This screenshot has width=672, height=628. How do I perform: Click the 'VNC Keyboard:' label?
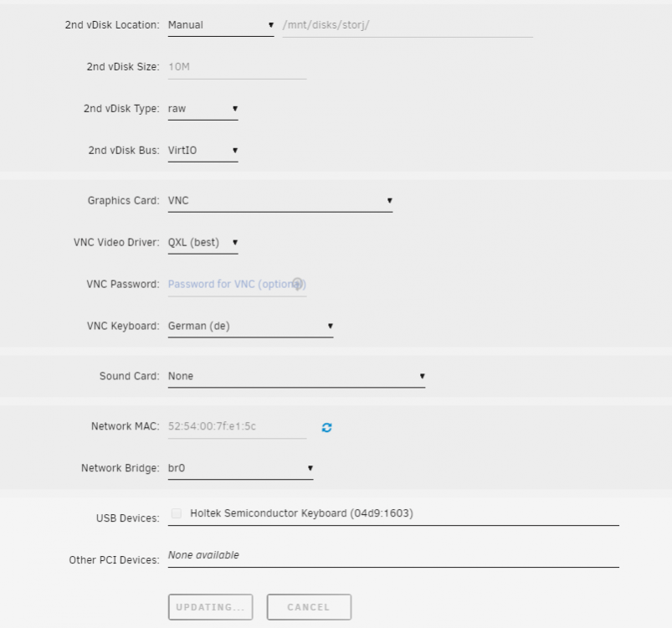pos(123,327)
